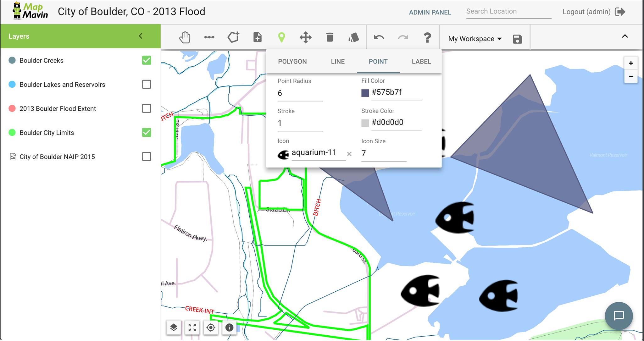This screenshot has height=341, width=644.
Task: Disable the Boulder Creeks layer
Action: [x=146, y=60]
